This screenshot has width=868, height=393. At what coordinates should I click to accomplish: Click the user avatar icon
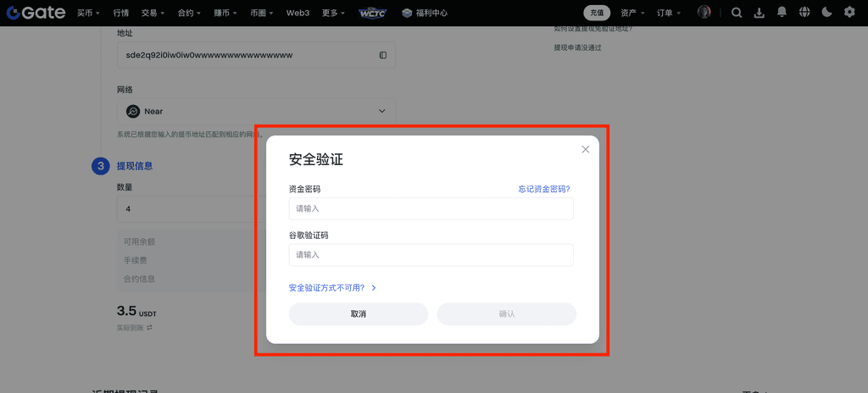[x=704, y=13]
